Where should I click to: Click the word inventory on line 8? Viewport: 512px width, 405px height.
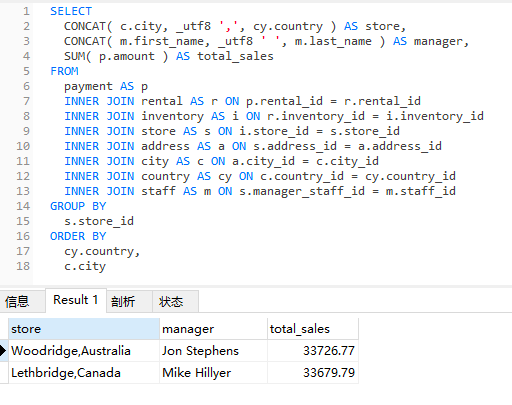pos(172,117)
